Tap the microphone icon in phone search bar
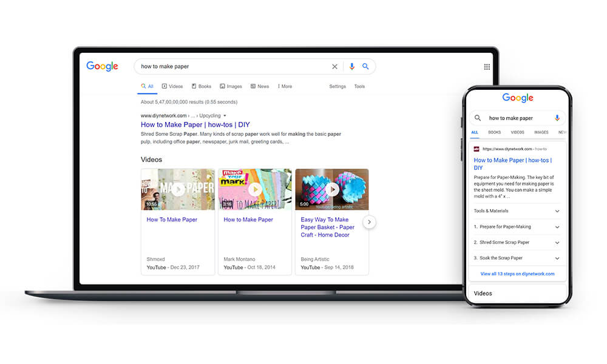Screen dimensions: 607x364 557,118
